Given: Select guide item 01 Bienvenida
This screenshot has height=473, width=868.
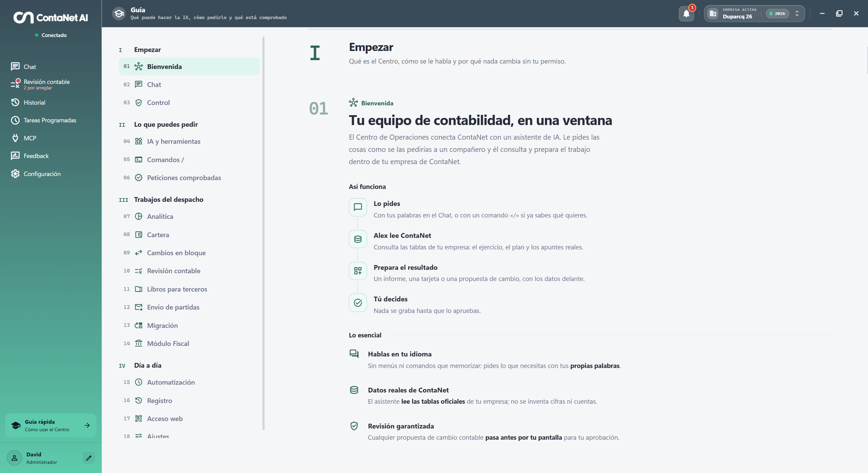Looking at the screenshot, I should coord(189,67).
